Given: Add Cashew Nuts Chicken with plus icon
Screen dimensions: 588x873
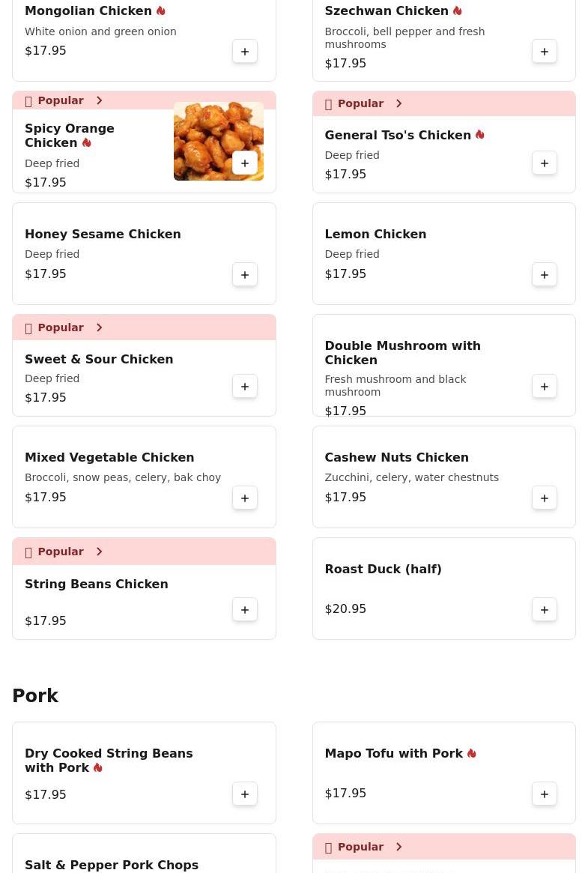Looking at the screenshot, I should [545, 498].
